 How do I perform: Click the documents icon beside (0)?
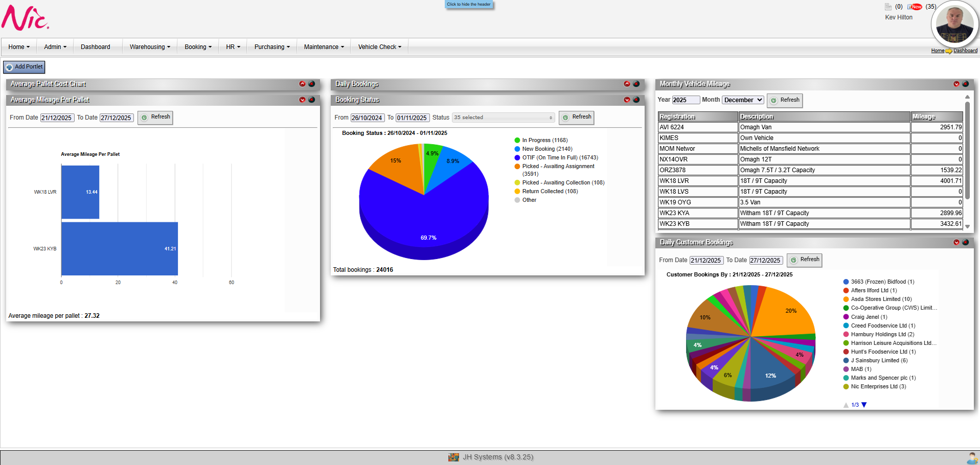[888, 7]
